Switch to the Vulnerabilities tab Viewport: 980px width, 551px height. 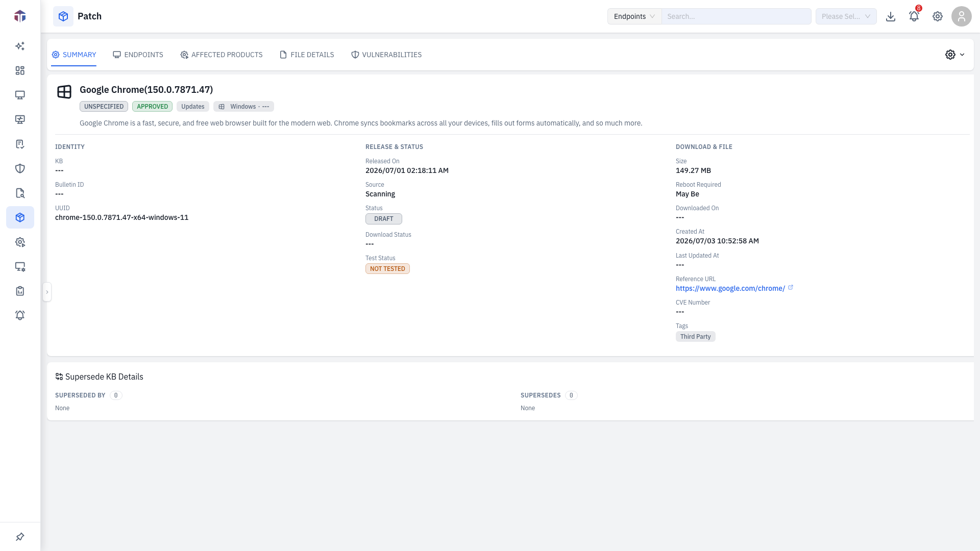(x=386, y=55)
